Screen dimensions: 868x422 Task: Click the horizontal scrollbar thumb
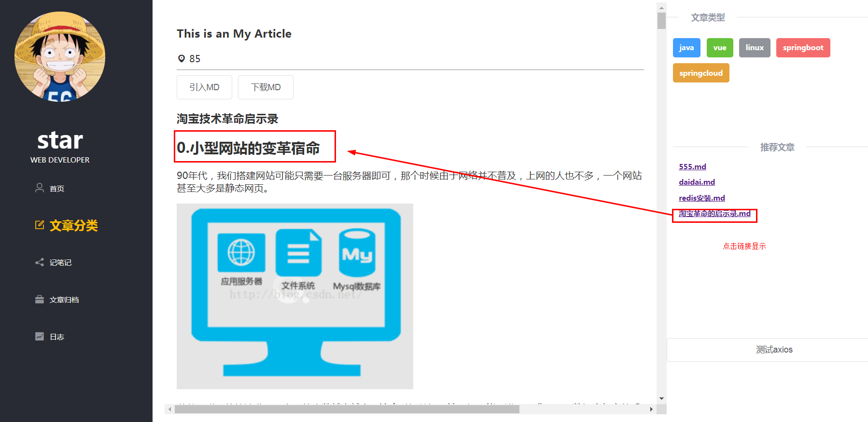click(x=347, y=409)
